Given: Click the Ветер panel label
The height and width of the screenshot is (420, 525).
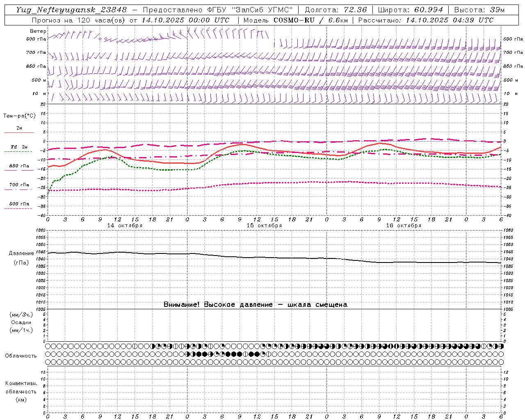Looking at the screenshot, I should pos(38,31).
